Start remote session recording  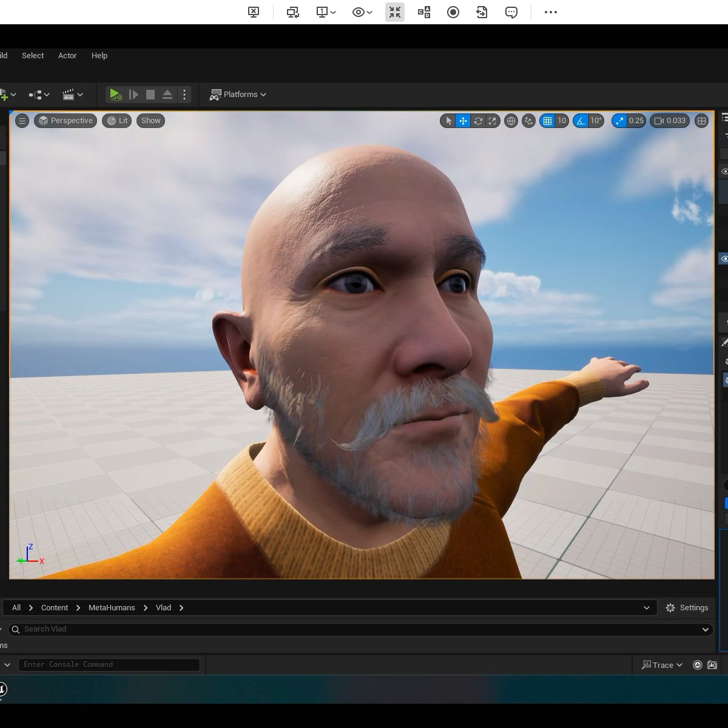point(453,12)
